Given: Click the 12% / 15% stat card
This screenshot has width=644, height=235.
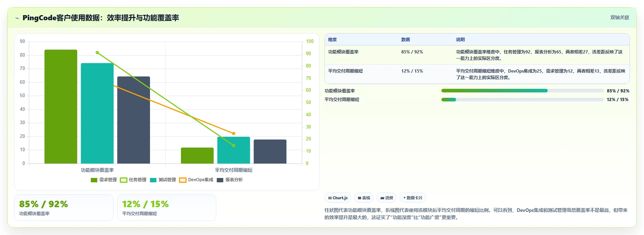Looking at the screenshot, I should [167, 208].
